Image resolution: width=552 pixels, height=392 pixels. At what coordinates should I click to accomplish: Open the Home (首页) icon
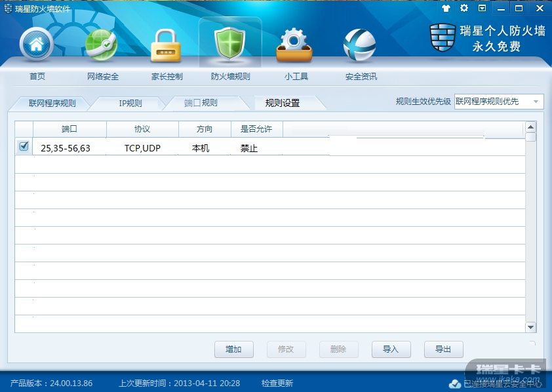(x=37, y=45)
